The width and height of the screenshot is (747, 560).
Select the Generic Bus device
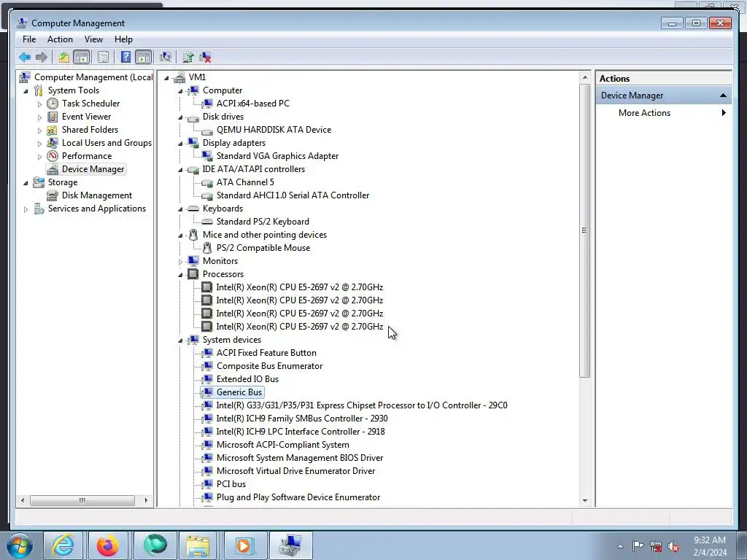(239, 392)
